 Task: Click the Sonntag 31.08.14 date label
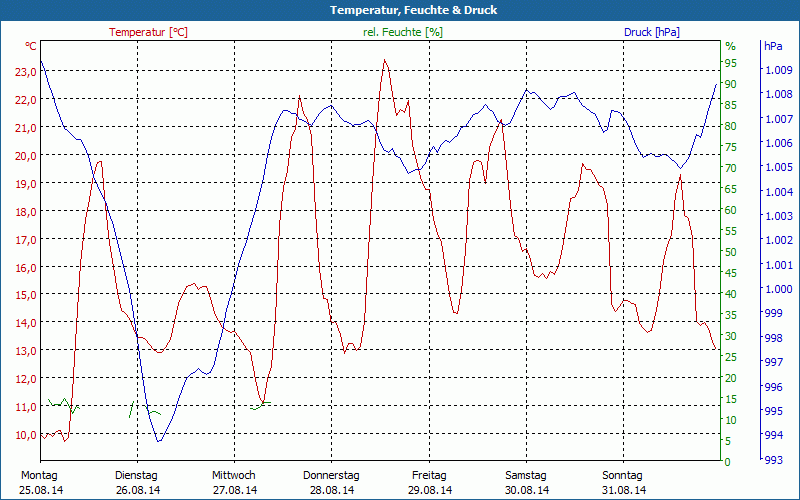pos(623,482)
